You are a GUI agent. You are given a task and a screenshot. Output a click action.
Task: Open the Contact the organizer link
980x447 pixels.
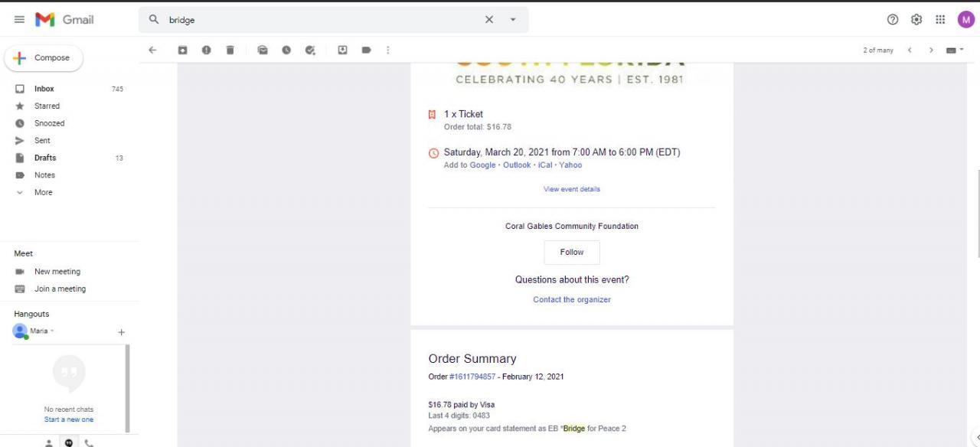pos(572,299)
